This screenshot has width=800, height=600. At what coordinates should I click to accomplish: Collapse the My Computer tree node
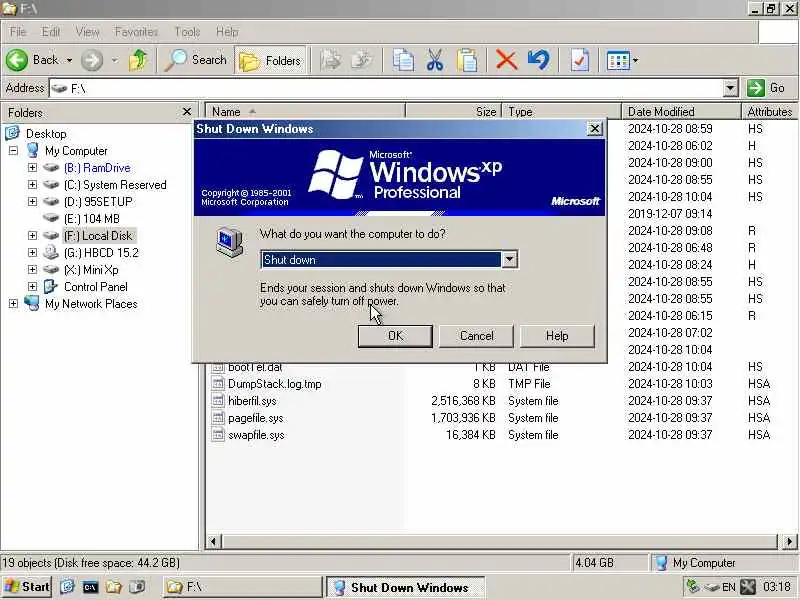(13, 151)
